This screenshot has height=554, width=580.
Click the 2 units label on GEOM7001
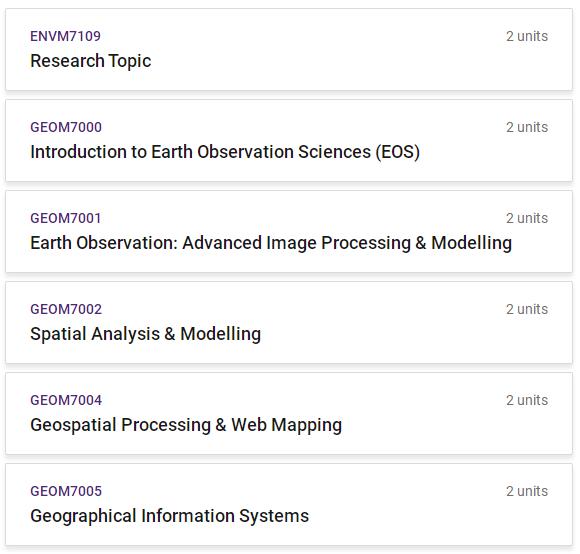(x=527, y=218)
